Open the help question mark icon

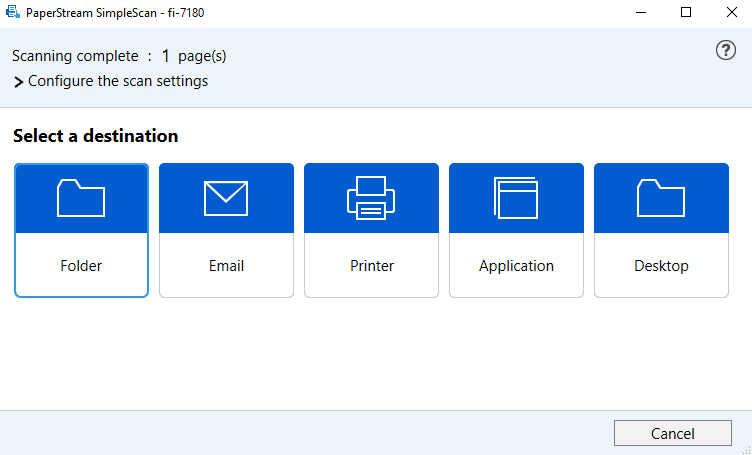[x=726, y=50]
